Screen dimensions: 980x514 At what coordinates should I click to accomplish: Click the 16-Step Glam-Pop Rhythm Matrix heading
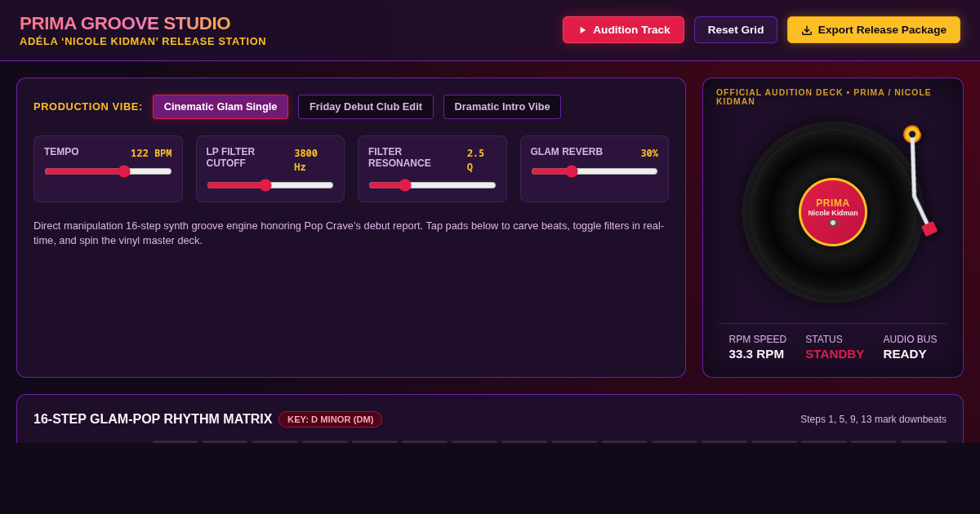click(153, 419)
